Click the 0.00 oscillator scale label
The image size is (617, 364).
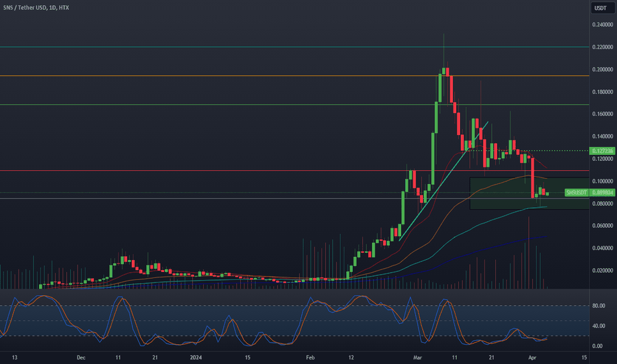[x=597, y=346]
